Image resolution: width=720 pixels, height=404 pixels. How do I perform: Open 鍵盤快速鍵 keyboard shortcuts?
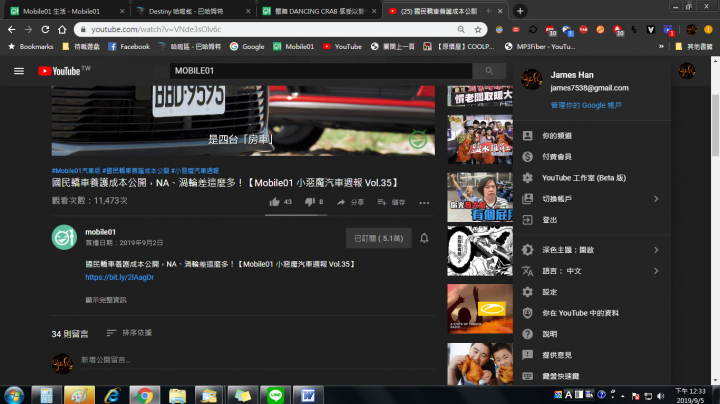click(591, 376)
